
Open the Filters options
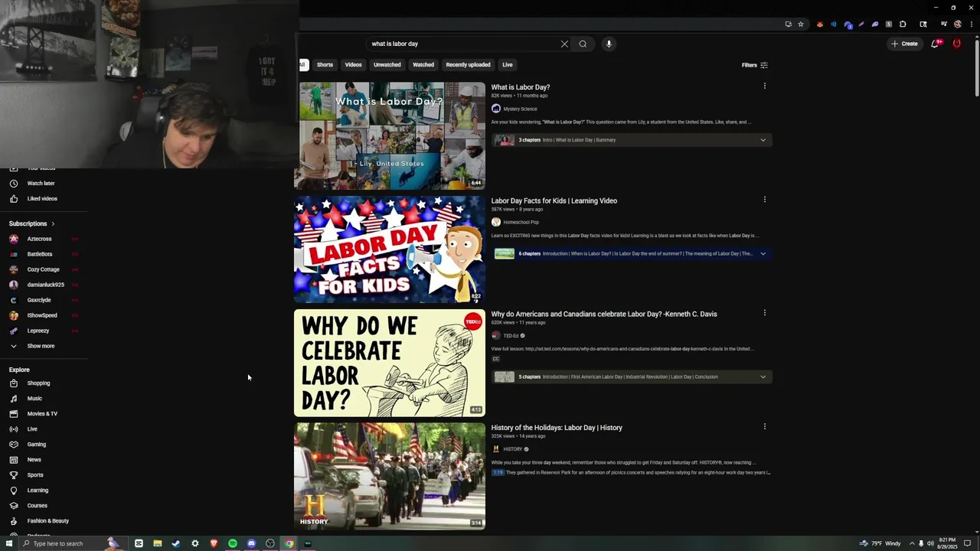(x=755, y=65)
